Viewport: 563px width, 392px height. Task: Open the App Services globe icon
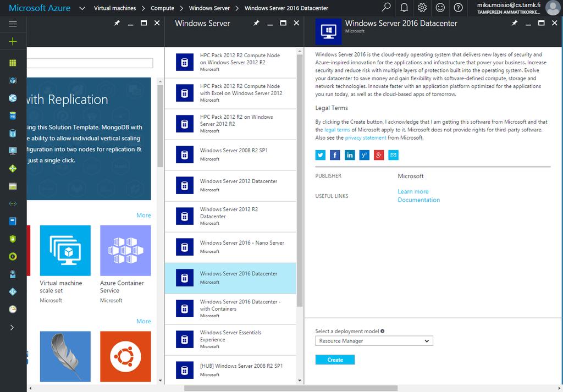click(13, 98)
